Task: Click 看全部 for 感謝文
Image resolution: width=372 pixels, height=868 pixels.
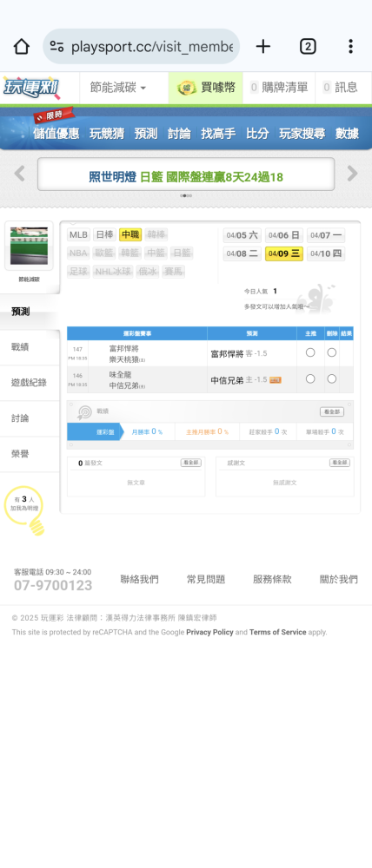Action: coord(340,463)
